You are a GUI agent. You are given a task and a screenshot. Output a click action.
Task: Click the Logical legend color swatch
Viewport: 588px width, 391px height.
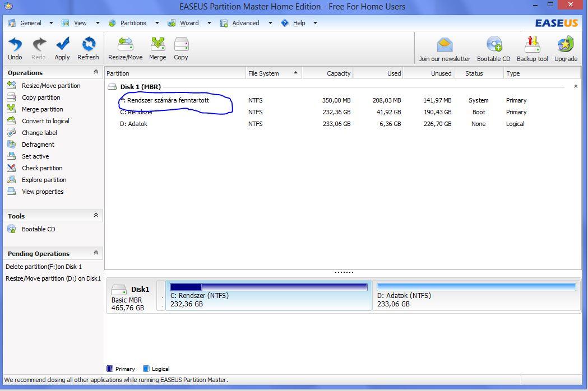pyautogui.click(x=146, y=369)
